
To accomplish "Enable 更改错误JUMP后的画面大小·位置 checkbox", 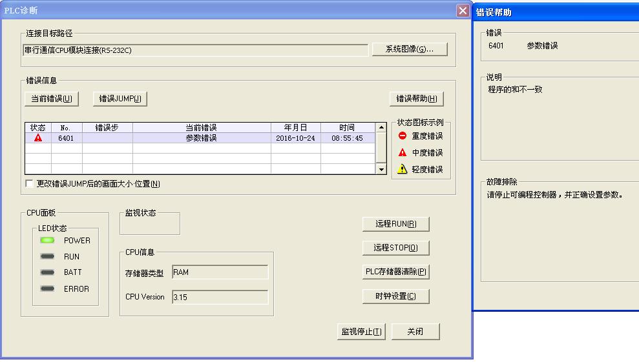I will [x=30, y=184].
